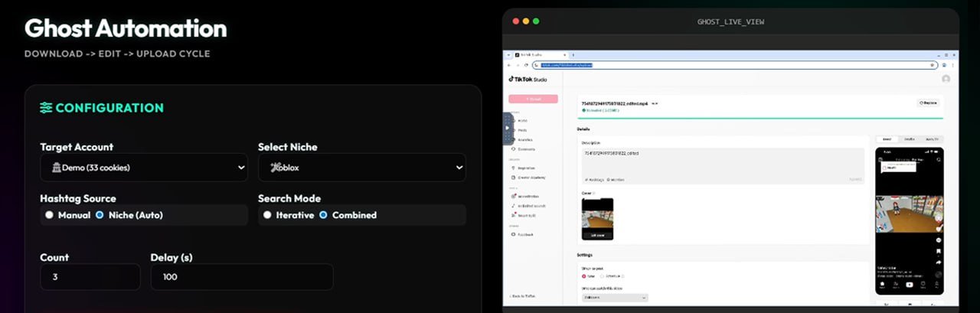Open the browser kebab menu in live view
Screen dimensions: 980x313
(953, 65)
